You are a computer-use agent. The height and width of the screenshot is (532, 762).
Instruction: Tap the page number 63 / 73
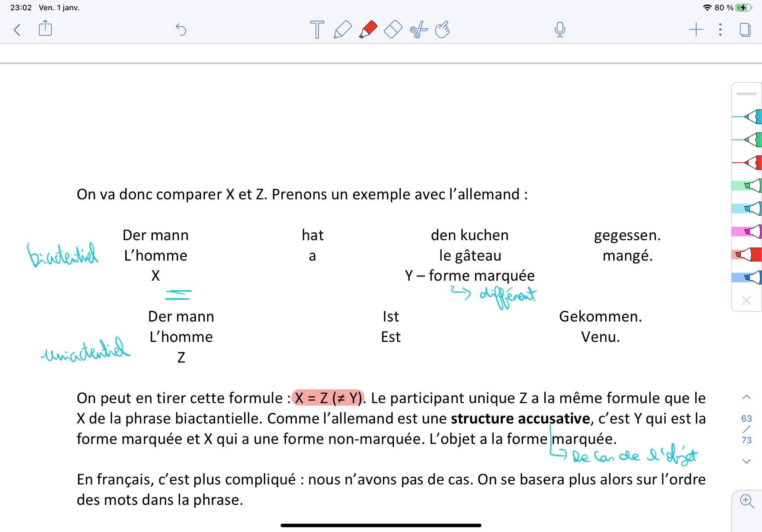click(x=746, y=429)
